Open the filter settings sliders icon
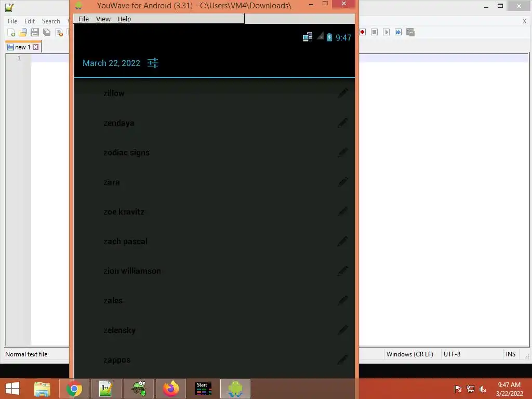Image resolution: width=532 pixels, height=399 pixels. [153, 63]
